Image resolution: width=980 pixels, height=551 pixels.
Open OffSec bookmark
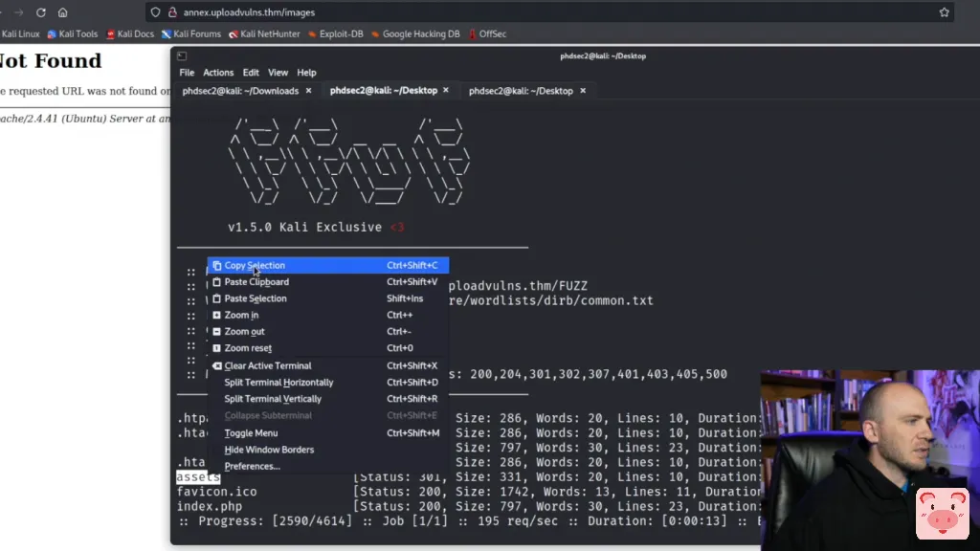point(487,33)
